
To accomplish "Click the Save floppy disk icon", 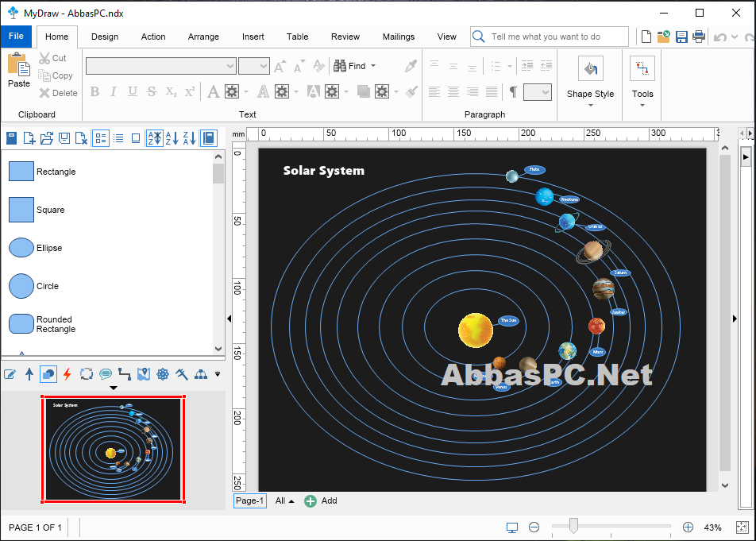I will (681, 37).
